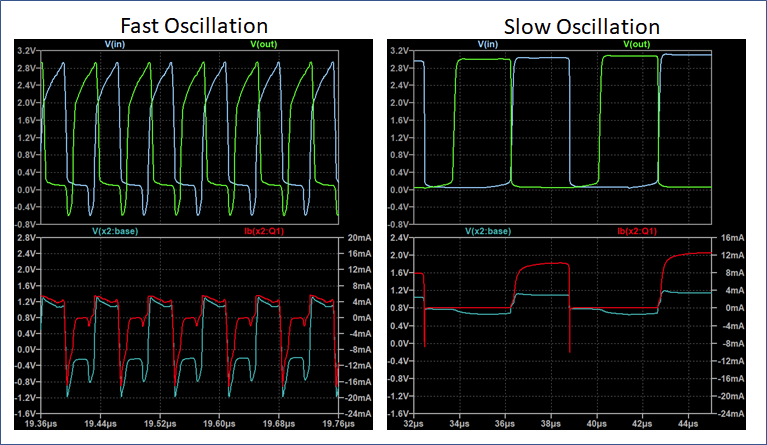Click the 38µs time axis label

point(551,423)
